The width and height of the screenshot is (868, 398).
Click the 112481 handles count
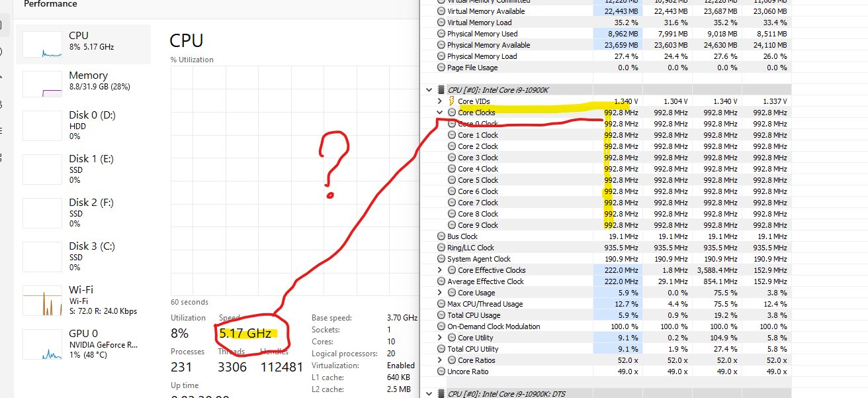pos(282,367)
